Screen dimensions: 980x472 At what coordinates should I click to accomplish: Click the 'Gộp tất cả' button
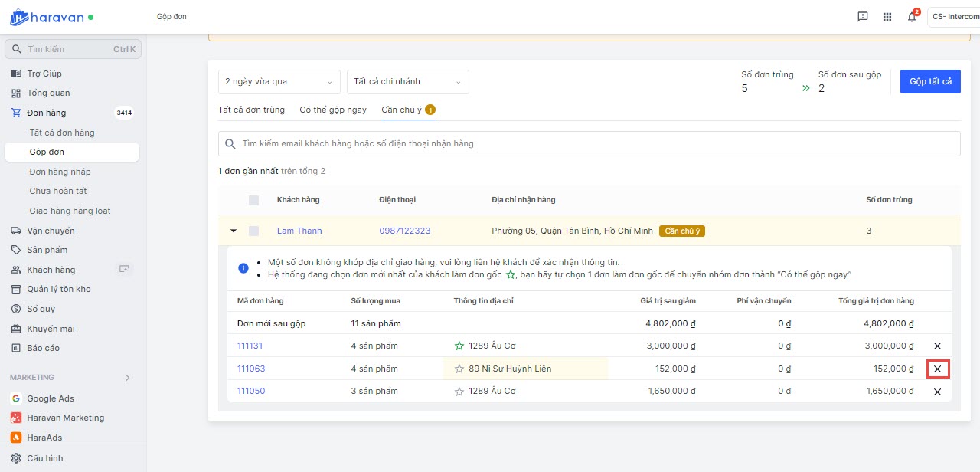pos(930,82)
